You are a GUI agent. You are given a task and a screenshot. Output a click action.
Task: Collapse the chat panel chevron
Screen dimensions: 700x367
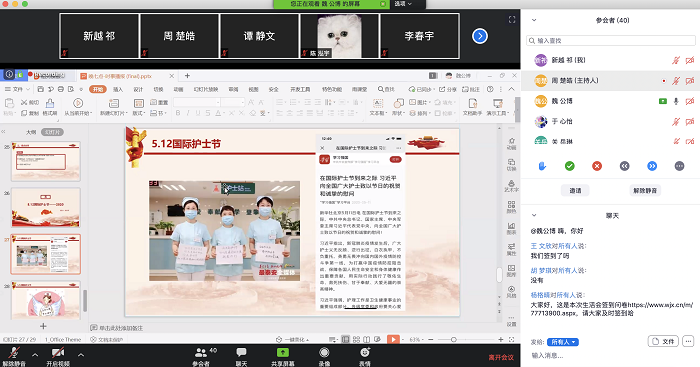[533, 215]
